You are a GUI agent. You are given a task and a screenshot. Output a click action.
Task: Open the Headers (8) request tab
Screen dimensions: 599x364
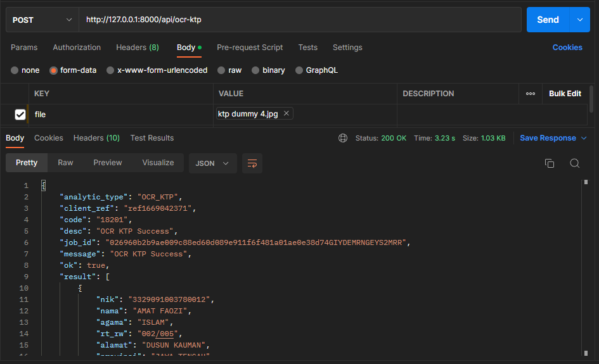(x=138, y=47)
